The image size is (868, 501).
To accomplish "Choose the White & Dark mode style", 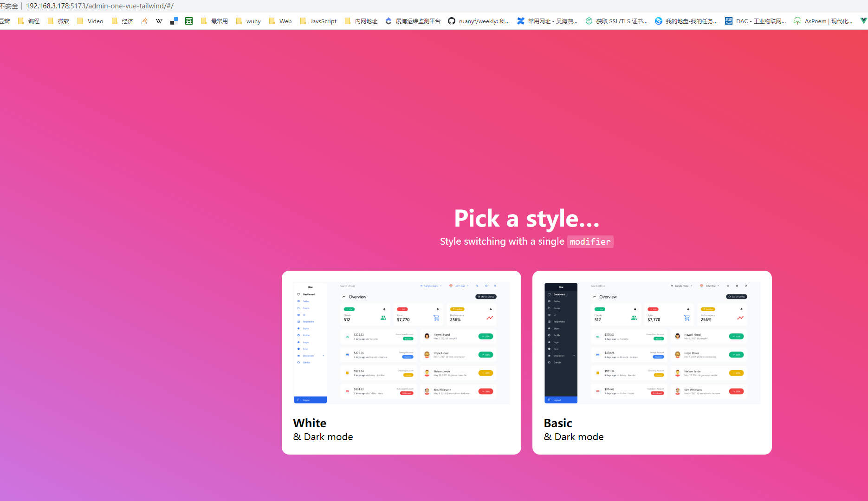I will [x=402, y=363].
